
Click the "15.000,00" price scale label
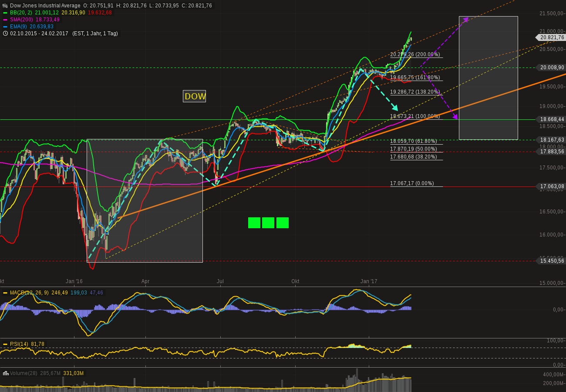click(x=552, y=283)
